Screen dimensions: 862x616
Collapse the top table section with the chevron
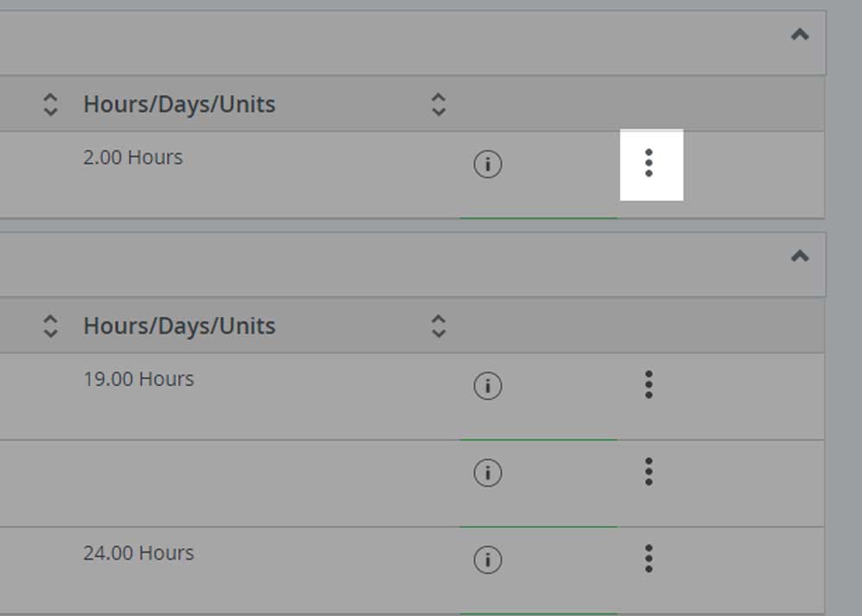point(800,36)
